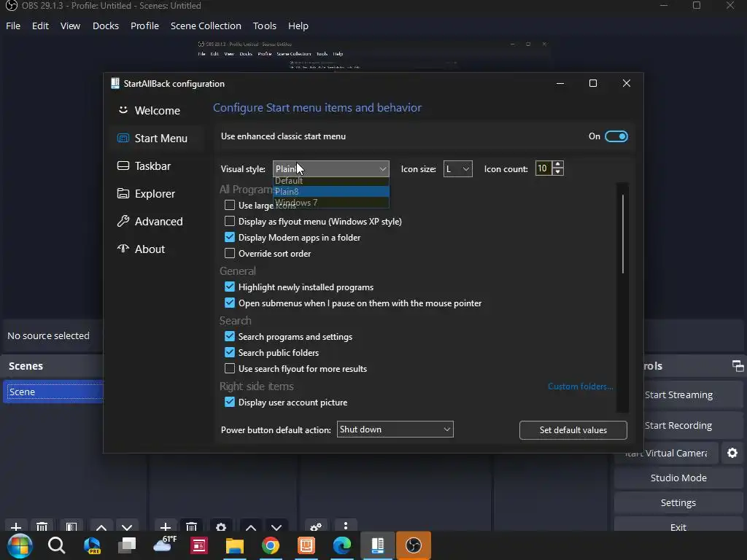
Task: Open the OBS Docks menu
Action: [105, 26]
